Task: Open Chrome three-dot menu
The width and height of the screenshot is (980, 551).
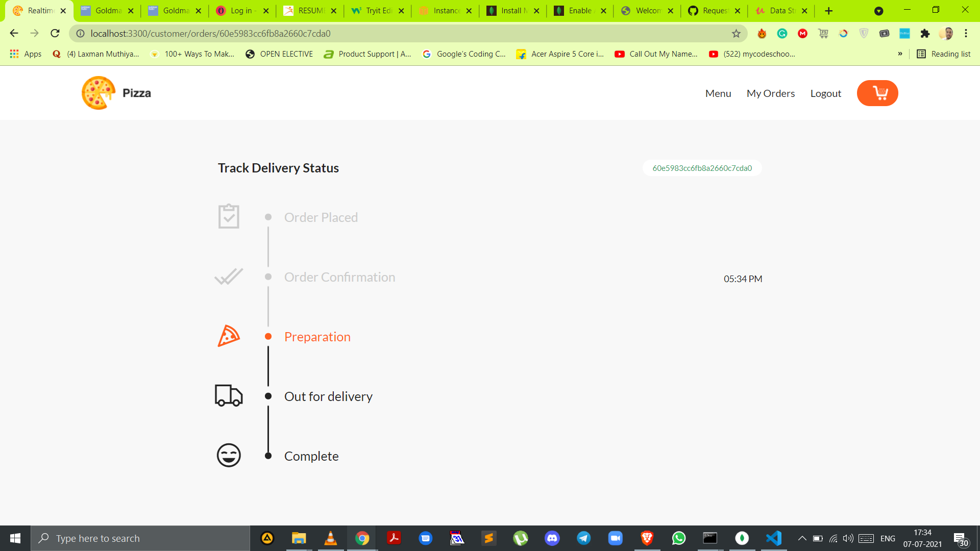Action: click(966, 34)
